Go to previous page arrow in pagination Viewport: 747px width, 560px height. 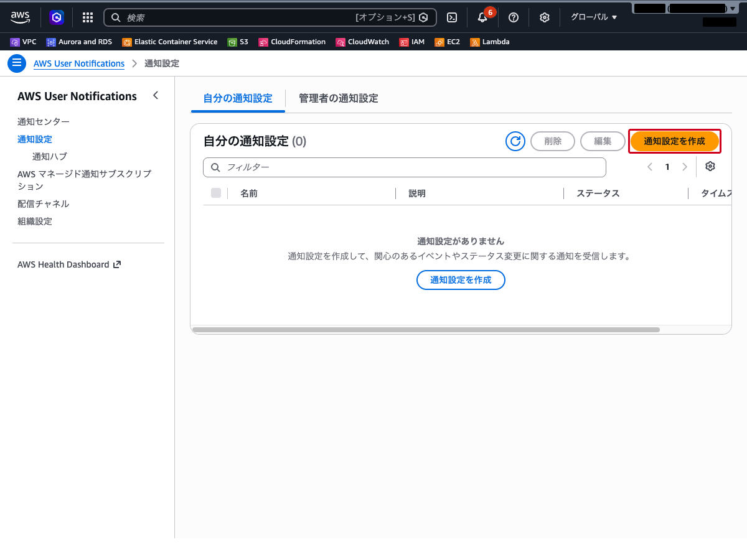pyautogui.click(x=650, y=167)
